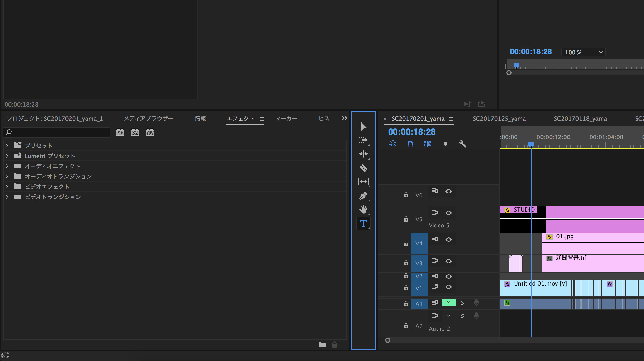Hide track V2 output with the eye

[x=448, y=277]
